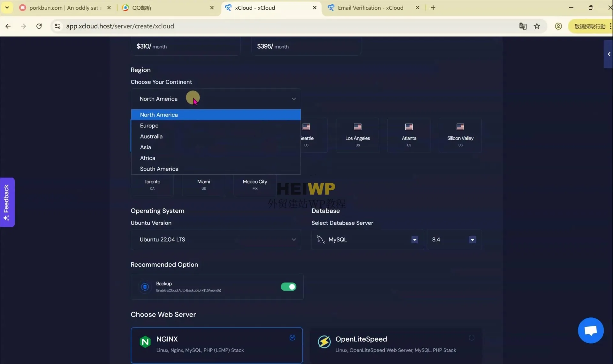Click the MySQL dolphin icon
This screenshot has width=613, height=364.
point(320,239)
